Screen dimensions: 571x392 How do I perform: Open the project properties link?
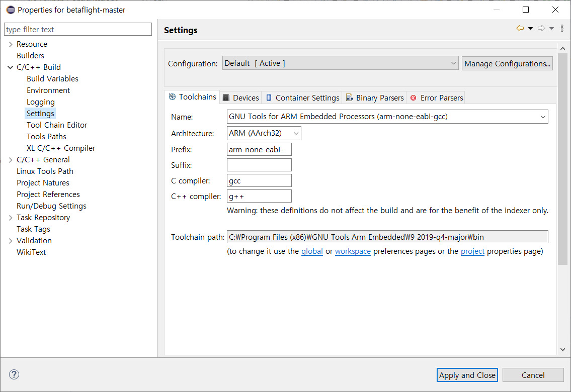point(473,251)
